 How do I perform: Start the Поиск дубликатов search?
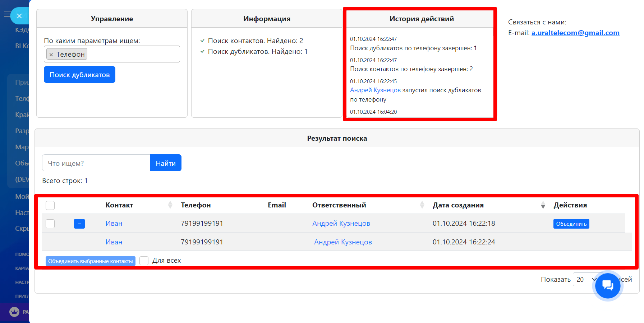click(79, 75)
